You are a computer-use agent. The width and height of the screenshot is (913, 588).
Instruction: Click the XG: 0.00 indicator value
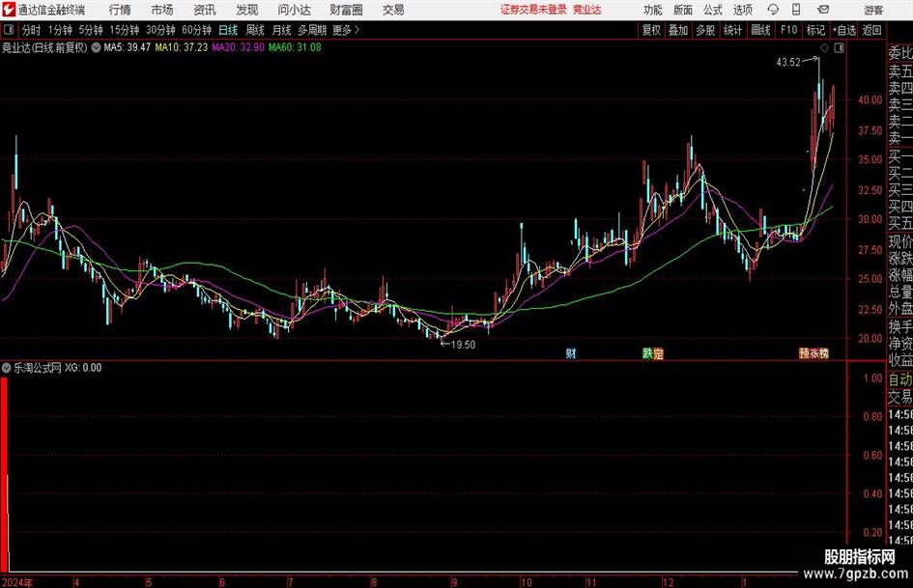click(x=83, y=368)
